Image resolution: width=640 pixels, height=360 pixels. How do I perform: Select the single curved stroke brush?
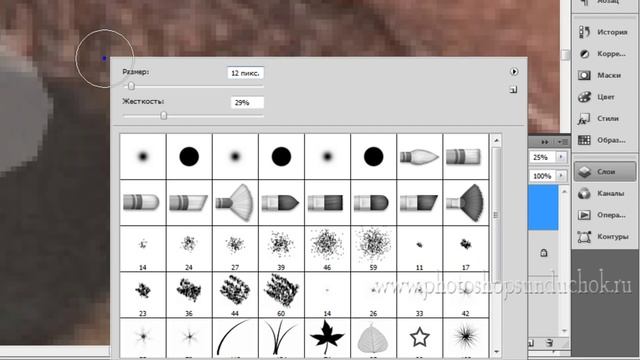tap(235, 338)
